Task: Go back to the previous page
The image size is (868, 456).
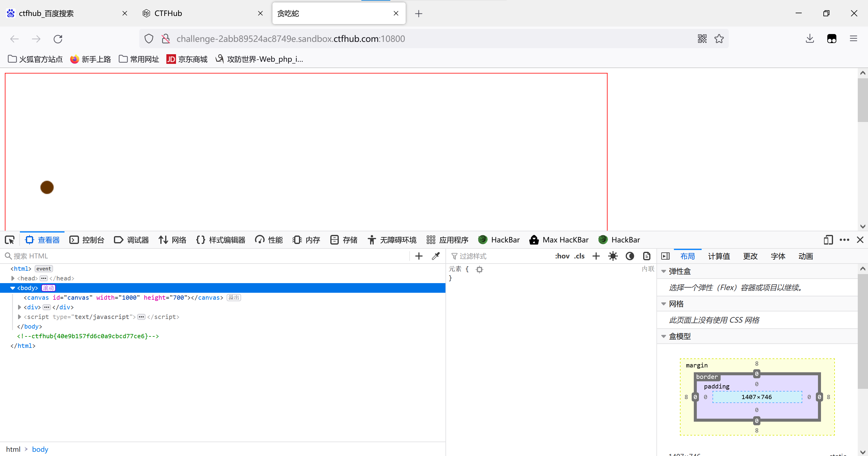Action: [x=14, y=39]
